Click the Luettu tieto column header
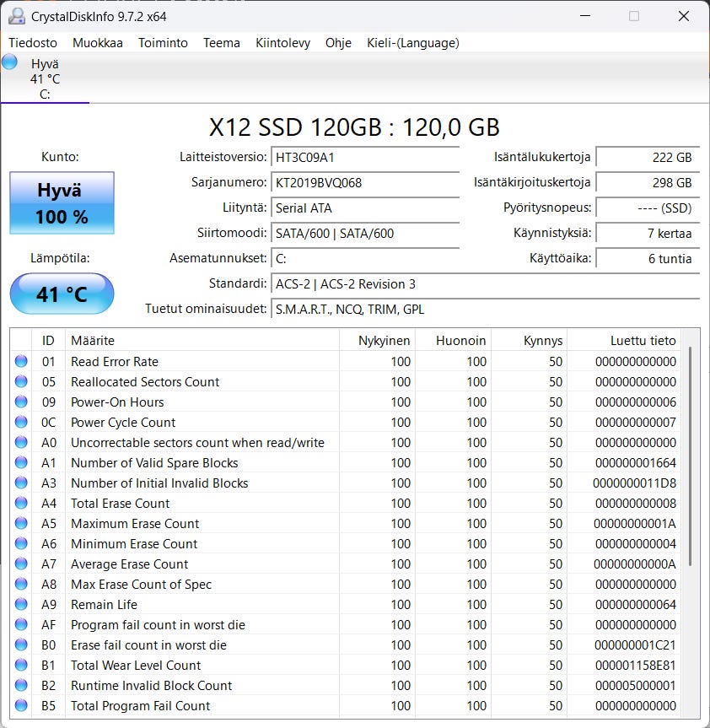710x728 pixels. 643,341
